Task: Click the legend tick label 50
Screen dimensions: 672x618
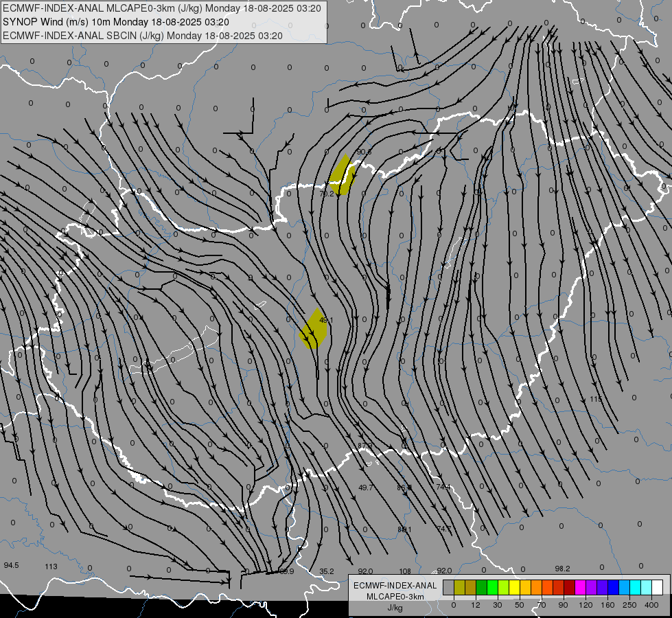Action: [520, 605]
